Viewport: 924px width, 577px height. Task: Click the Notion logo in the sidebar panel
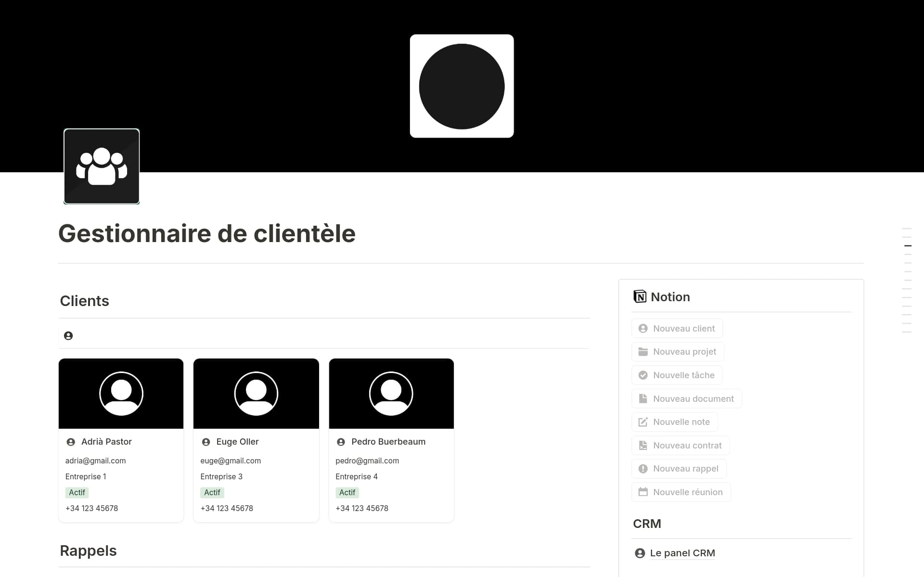(x=640, y=296)
